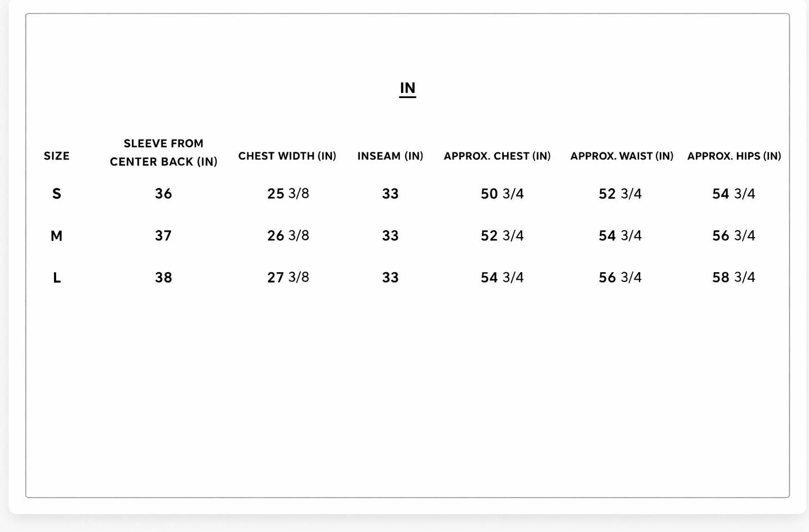Select the size L row label
This screenshot has width=809, height=532.
coord(57,278)
